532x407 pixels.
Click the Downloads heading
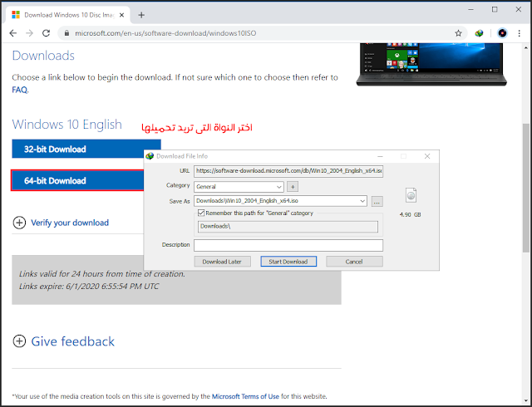pyautogui.click(x=43, y=56)
